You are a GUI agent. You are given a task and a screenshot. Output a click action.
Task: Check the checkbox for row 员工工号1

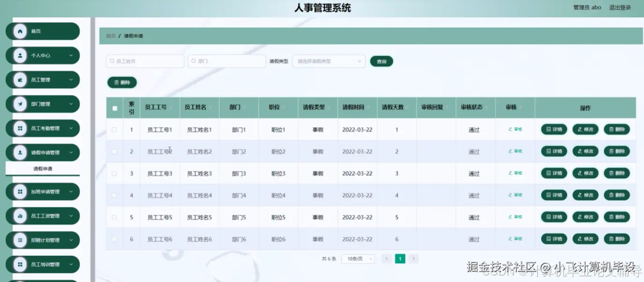[x=114, y=130]
